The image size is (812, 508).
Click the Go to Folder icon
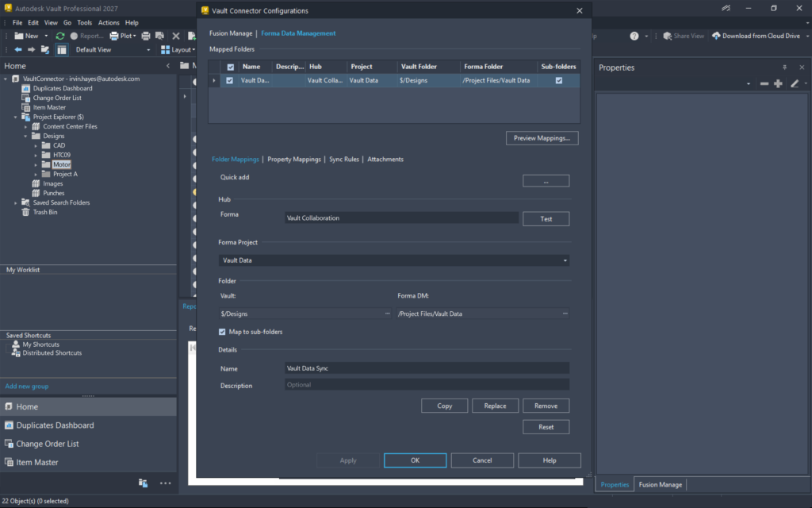tap(45, 50)
